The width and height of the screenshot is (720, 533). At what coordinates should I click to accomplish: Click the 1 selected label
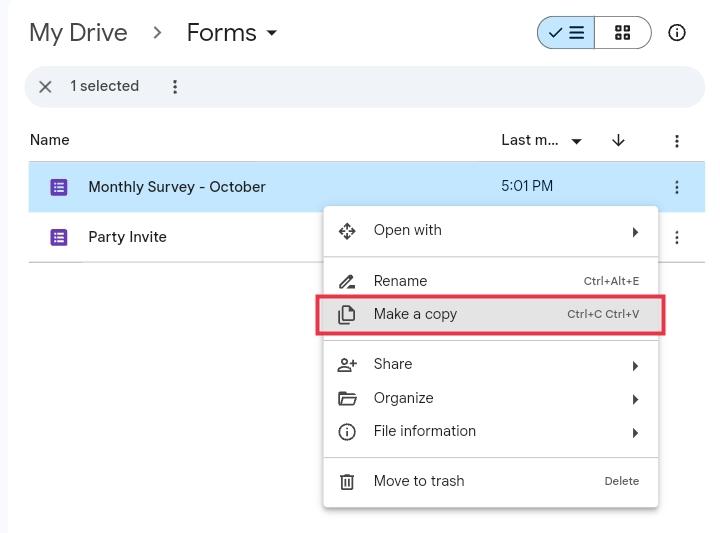pos(105,86)
